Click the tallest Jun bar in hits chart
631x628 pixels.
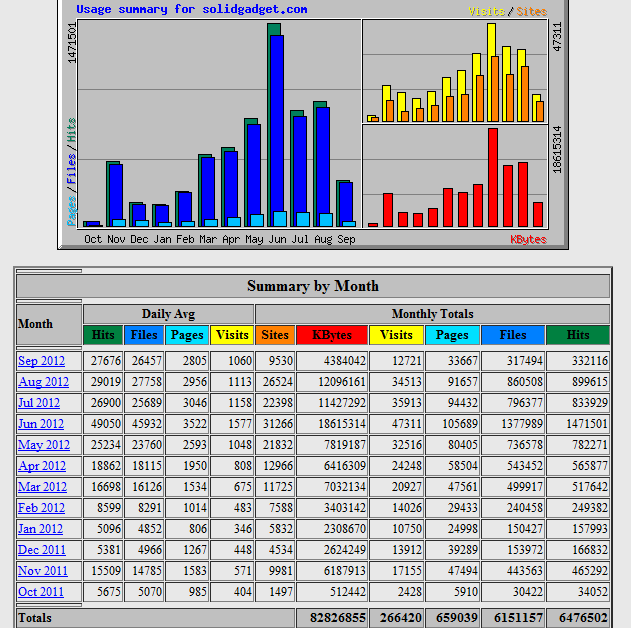click(274, 125)
